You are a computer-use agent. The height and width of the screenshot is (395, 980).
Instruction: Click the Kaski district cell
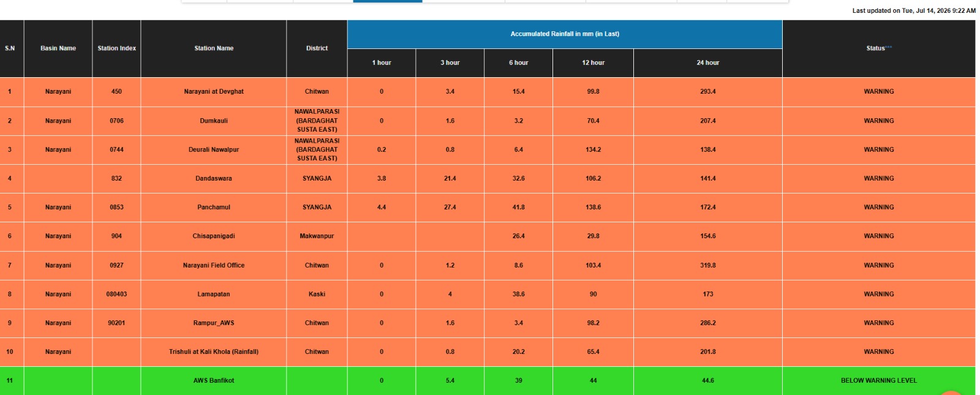point(317,295)
